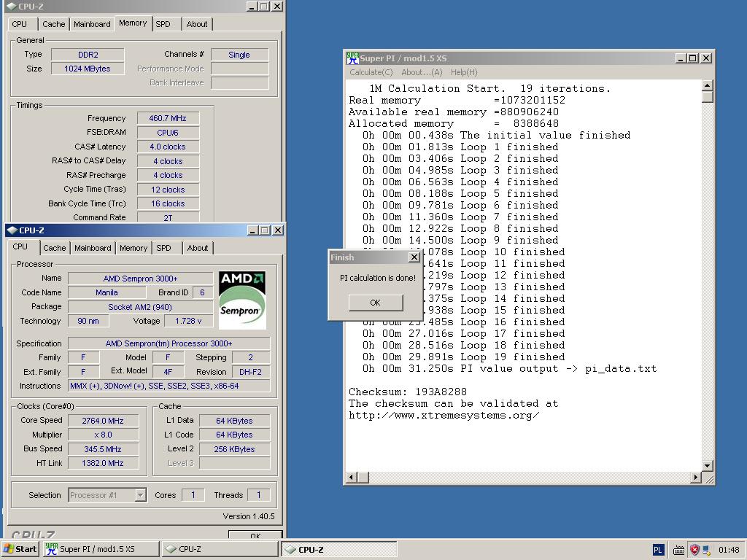Click partially visible OK button in CPU-Z
The height and width of the screenshot is (560, 747).
coord(255,535)
